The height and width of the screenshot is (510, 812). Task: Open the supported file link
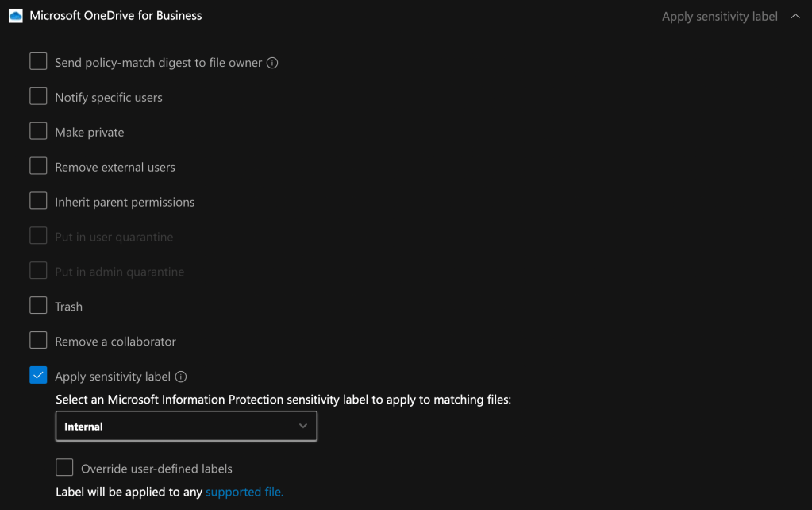click(244, 492)
